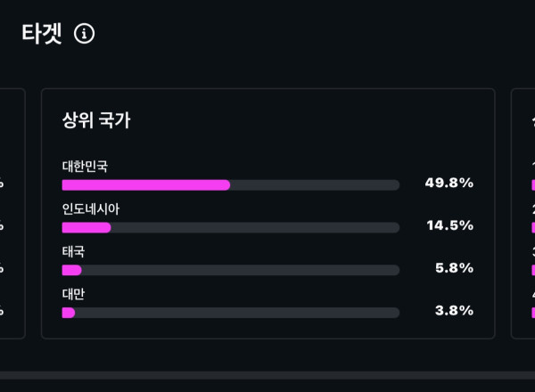This screenshot has width=535, height=392.
Task: Click the 타겟 section heading
Action: click(x=42, y=34)
